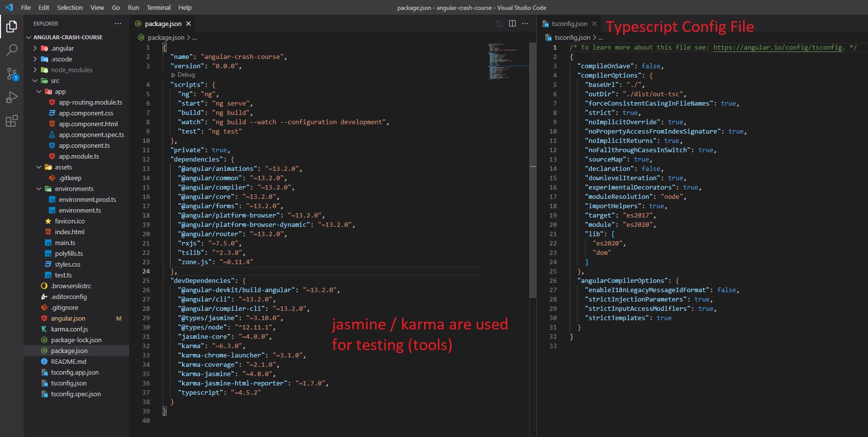Open tsconfig.spec.json file

click(76, 394)
